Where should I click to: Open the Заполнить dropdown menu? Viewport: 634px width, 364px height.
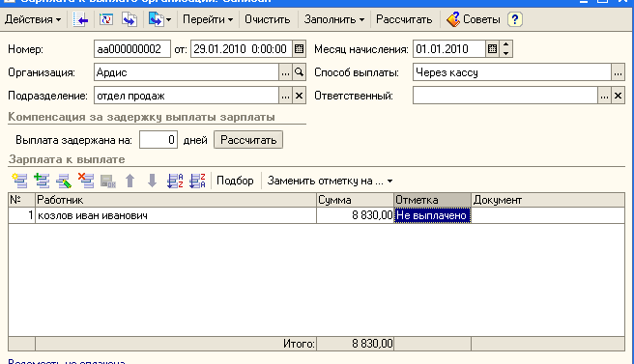(334, 19)
